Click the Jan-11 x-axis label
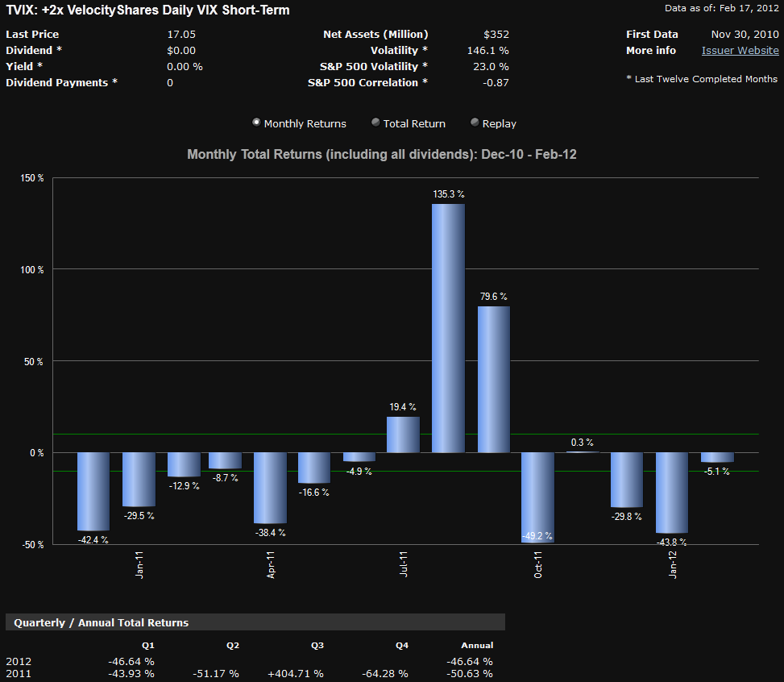The height and width of the screenshot is (682, 784). [x=139, y=565]
